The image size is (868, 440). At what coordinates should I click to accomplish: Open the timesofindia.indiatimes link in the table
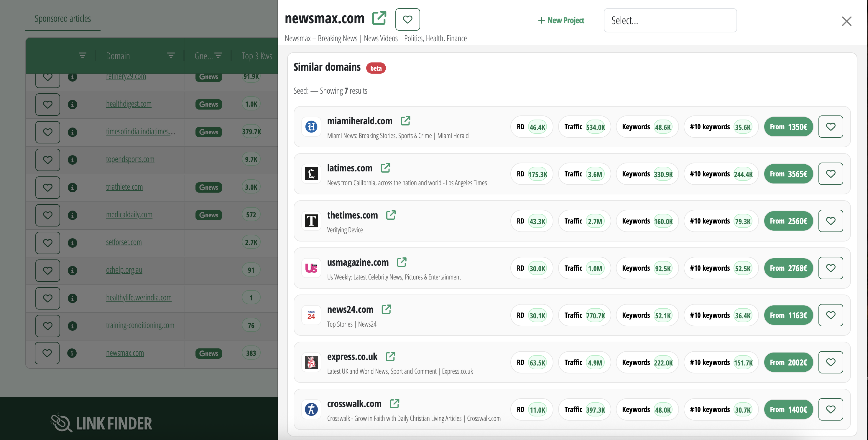141,132
